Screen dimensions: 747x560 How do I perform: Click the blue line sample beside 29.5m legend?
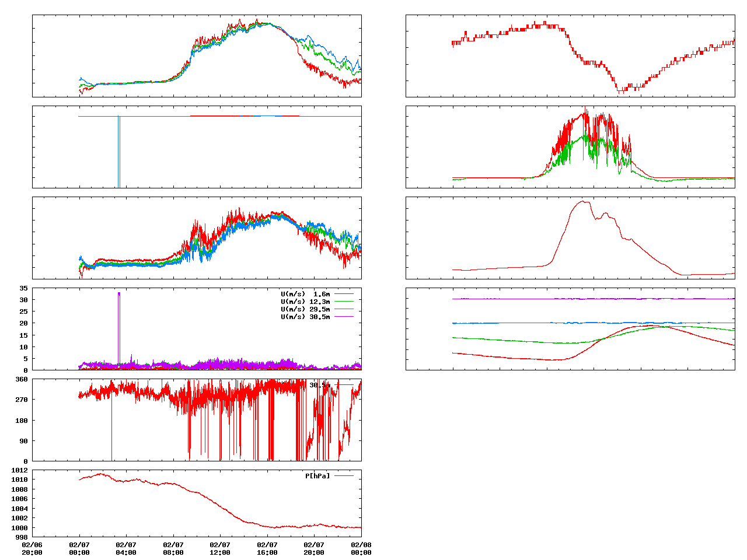click(x=344, y=309)
